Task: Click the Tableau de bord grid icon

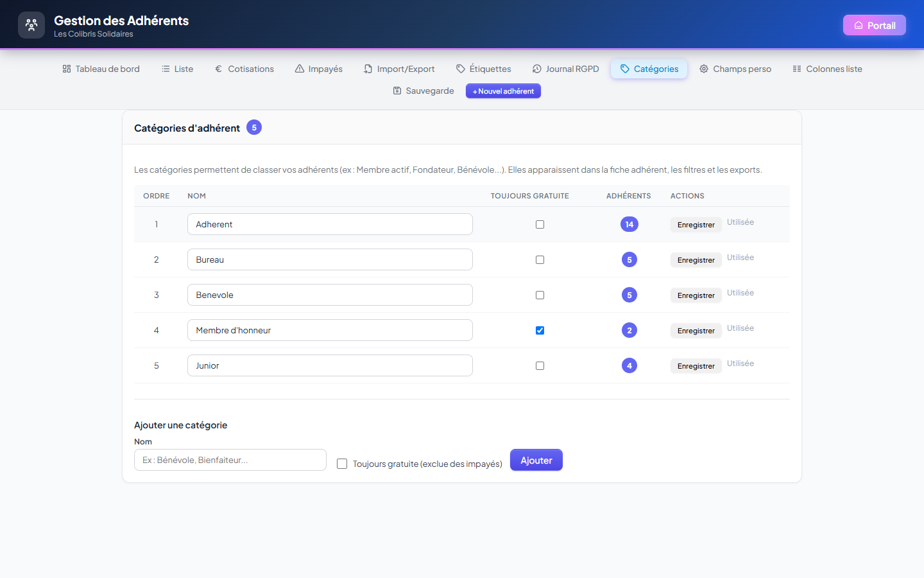Action: coord(67,69)
